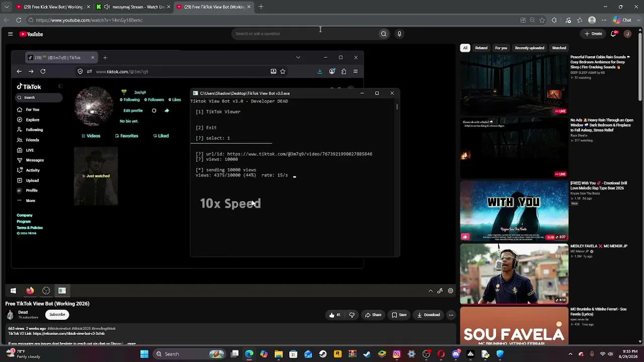The height and width of the screenshot is (362, 644).
Task: Click the Download button under the video
Action: tap(429, 315)
